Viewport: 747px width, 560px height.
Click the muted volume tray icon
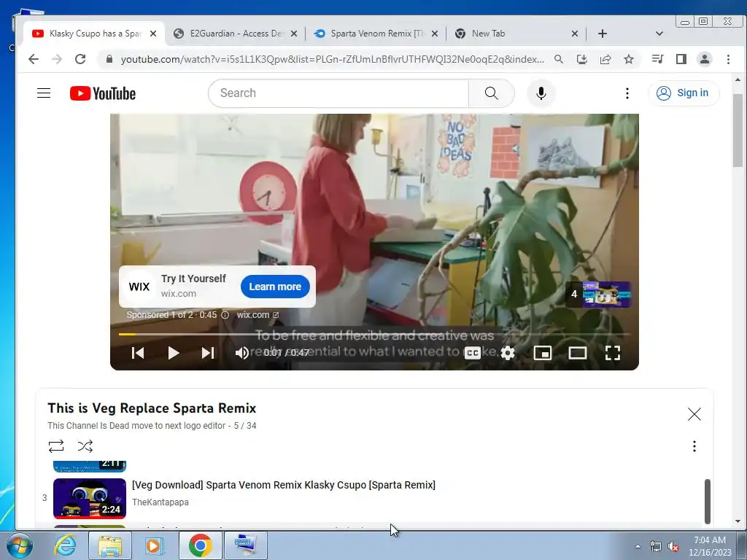point(673,547)
